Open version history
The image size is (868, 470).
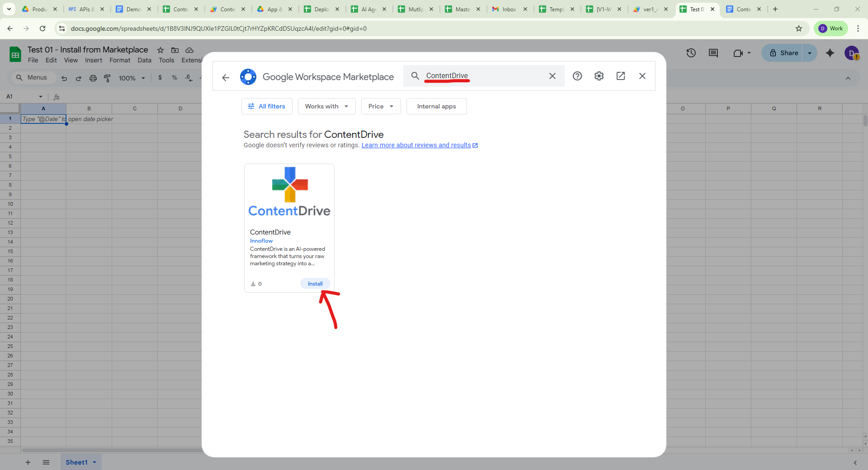(x=691, y=53)
